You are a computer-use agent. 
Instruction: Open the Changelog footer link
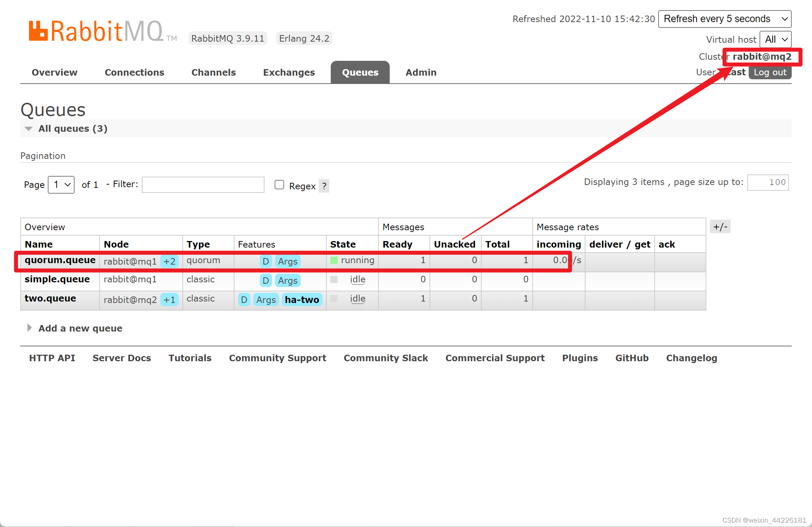coord(692,358)
